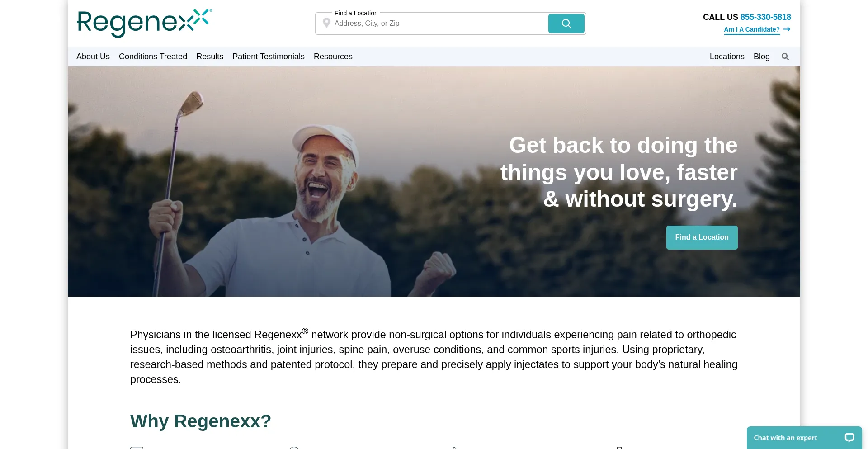This screenshot has height=449, width=868.
Task: Click the arrow beside Am I A Candidate
Action: point(787,29)
